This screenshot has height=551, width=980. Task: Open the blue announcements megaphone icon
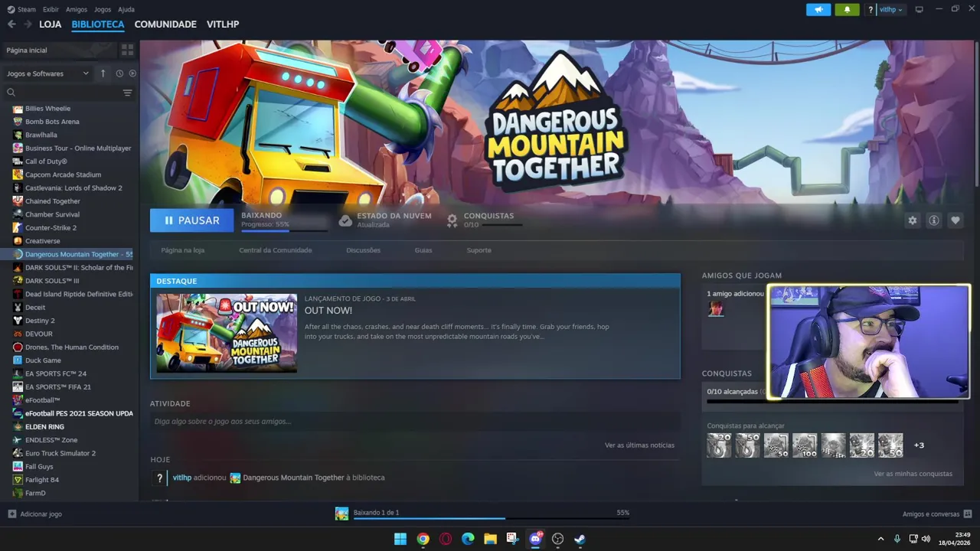tap(818, 9)
